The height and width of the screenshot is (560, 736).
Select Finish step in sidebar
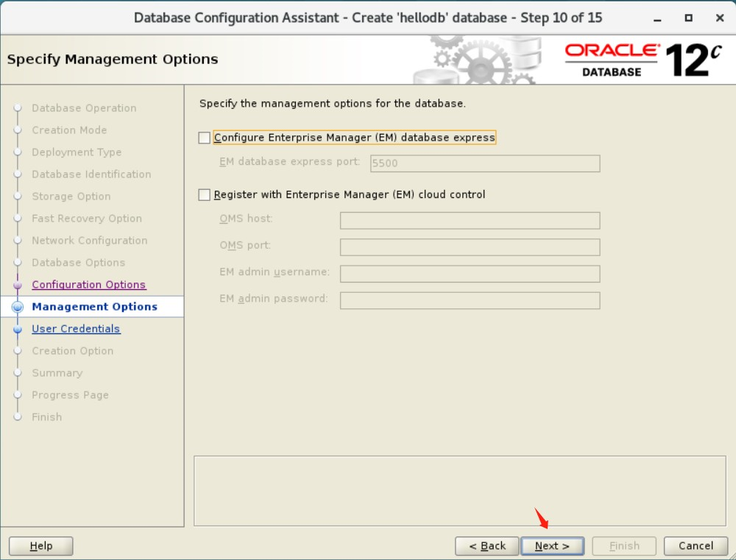point(47,417)
